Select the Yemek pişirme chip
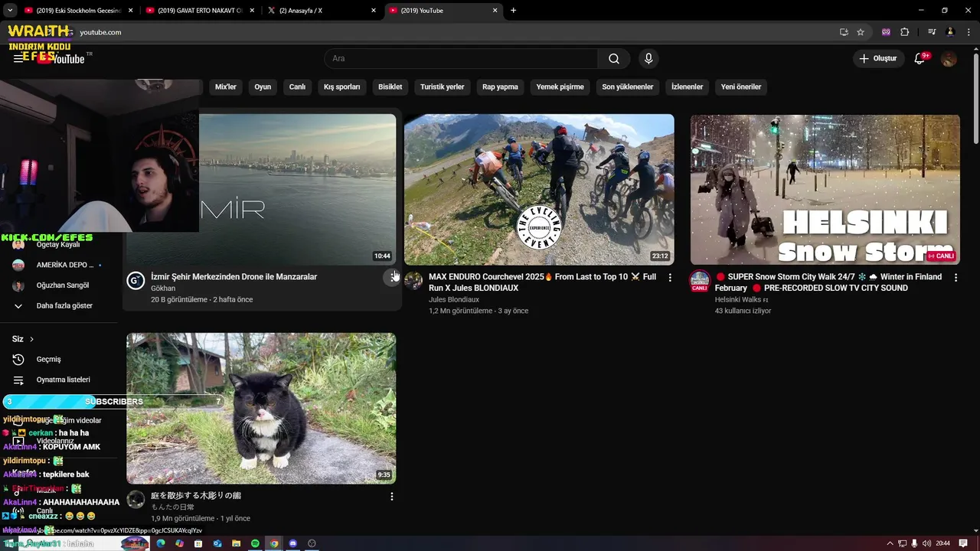The image size is (980, 551). tap(560, 87)
